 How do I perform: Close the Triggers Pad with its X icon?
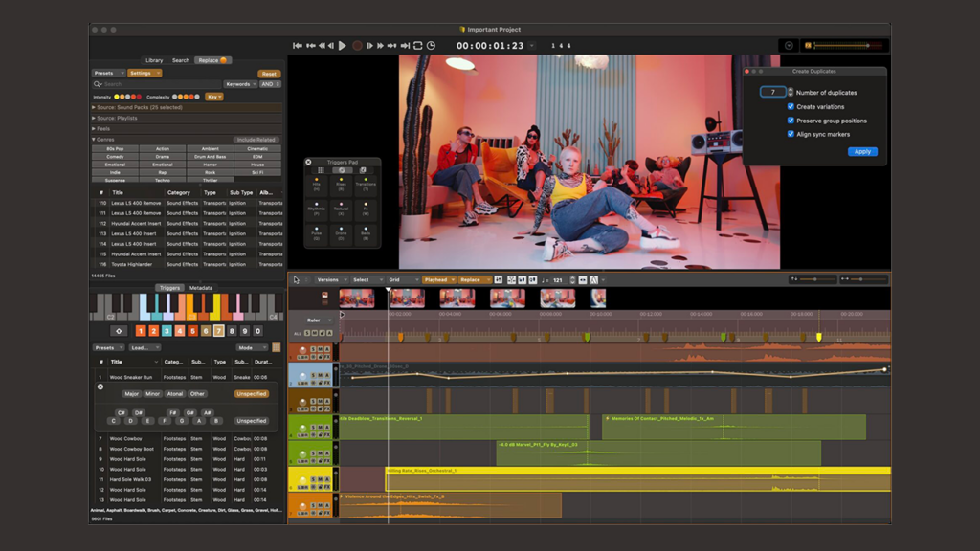pos(309,162)
